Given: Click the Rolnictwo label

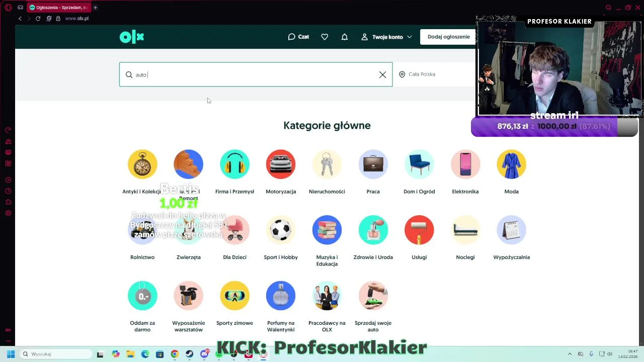Looking at the screenshot, I should pyautogui.click(x=142, y=257).
